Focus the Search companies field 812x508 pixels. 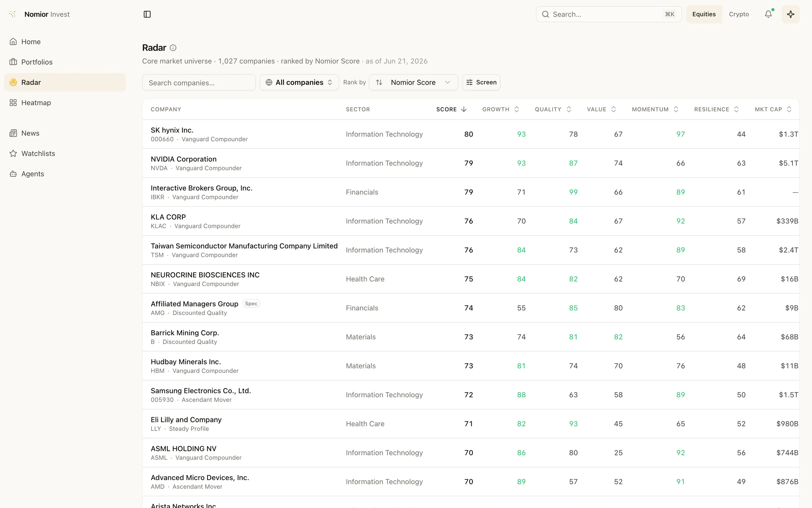click(x=199, y=82)
